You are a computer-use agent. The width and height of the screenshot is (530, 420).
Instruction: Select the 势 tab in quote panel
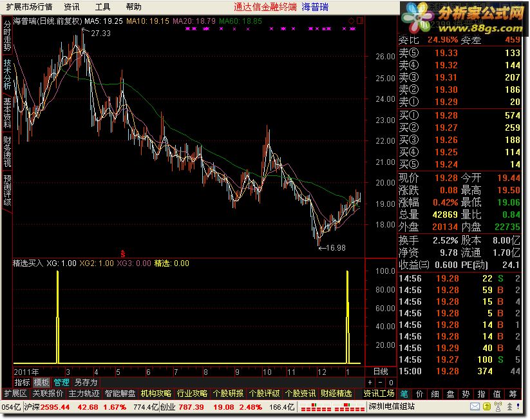pos(466,394)
